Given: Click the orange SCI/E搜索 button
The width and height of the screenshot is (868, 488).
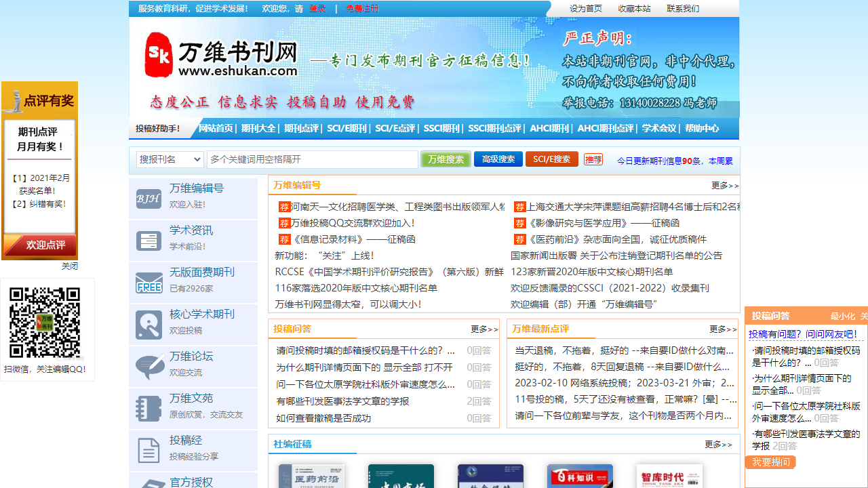Looking at the screenshot, I should (552, 159).
